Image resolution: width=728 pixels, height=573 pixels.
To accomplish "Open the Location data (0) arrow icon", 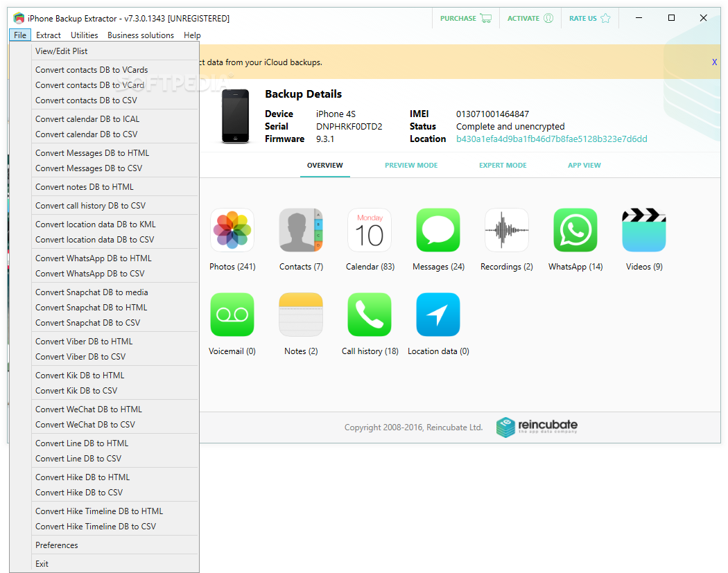I will [438, 314].
